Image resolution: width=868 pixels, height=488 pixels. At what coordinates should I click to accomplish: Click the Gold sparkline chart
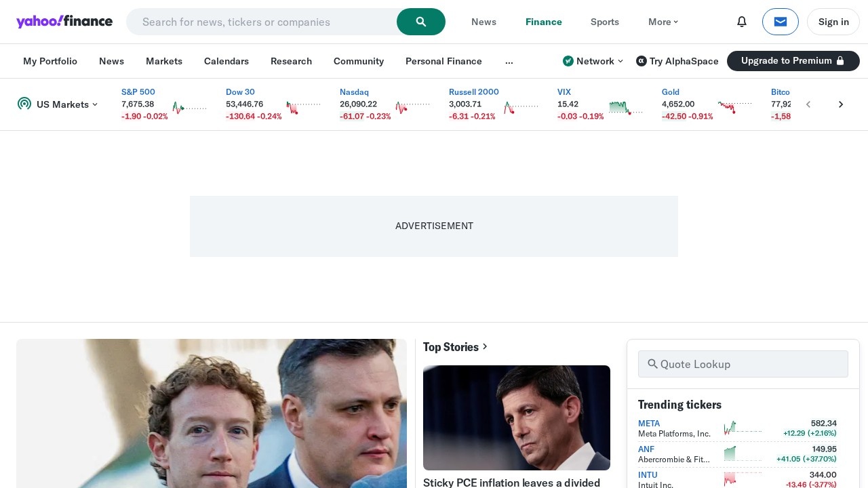[734, 107]
